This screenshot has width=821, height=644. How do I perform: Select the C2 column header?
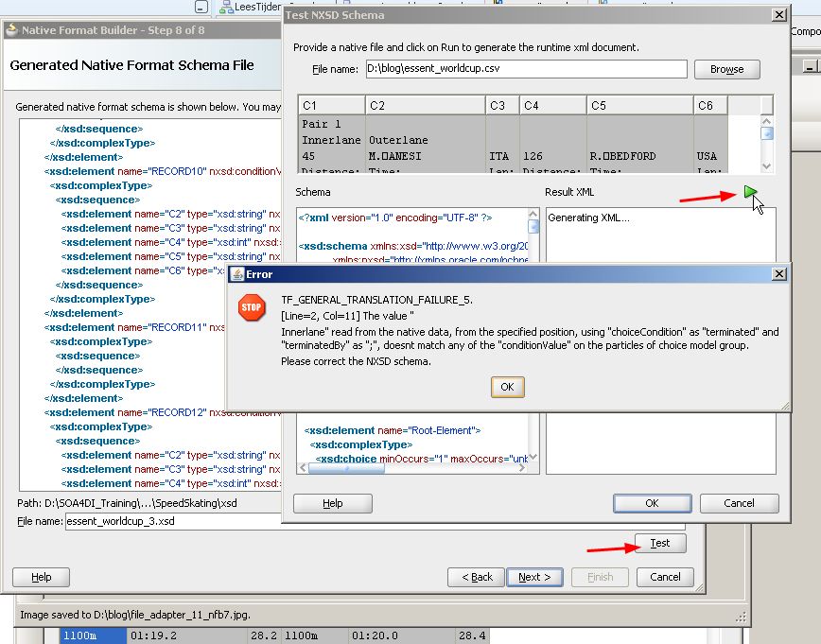pyautogui.click(x=424, y=106)
